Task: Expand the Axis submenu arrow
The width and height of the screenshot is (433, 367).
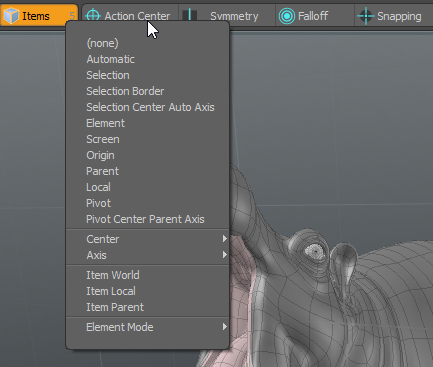Action: [x=225, y=255]
